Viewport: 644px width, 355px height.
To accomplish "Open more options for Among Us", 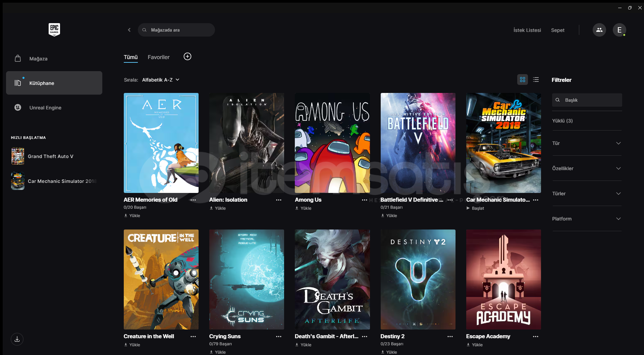I will point(365,200).
